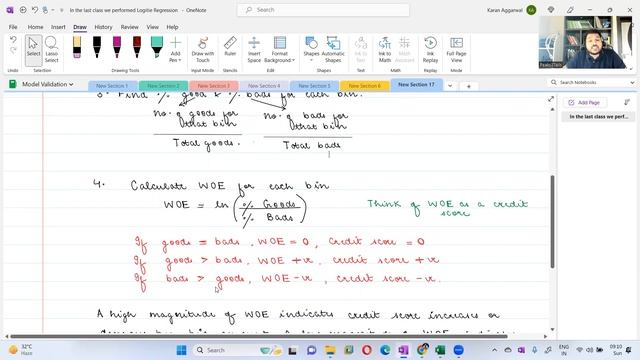Click the sort pages icon next to Add Page

pyautogui.click(x=627, y=102)
